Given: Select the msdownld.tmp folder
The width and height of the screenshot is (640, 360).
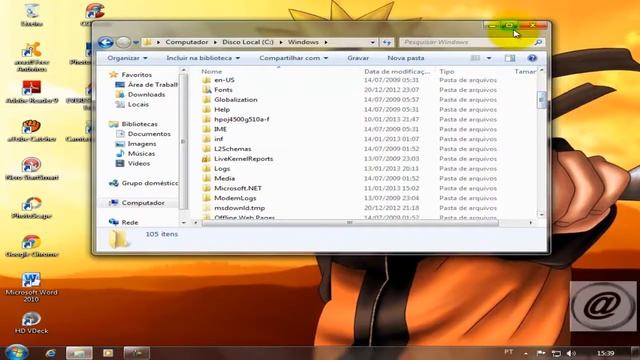Looking at the screenshot, I should (240, 208).
